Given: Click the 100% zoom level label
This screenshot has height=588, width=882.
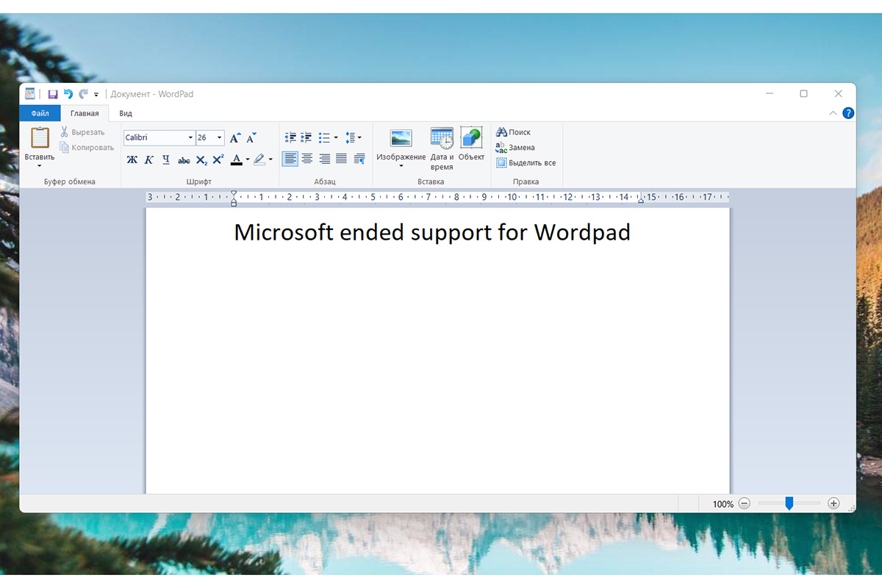Looking at the screenshot, I should tap(723, 504).
